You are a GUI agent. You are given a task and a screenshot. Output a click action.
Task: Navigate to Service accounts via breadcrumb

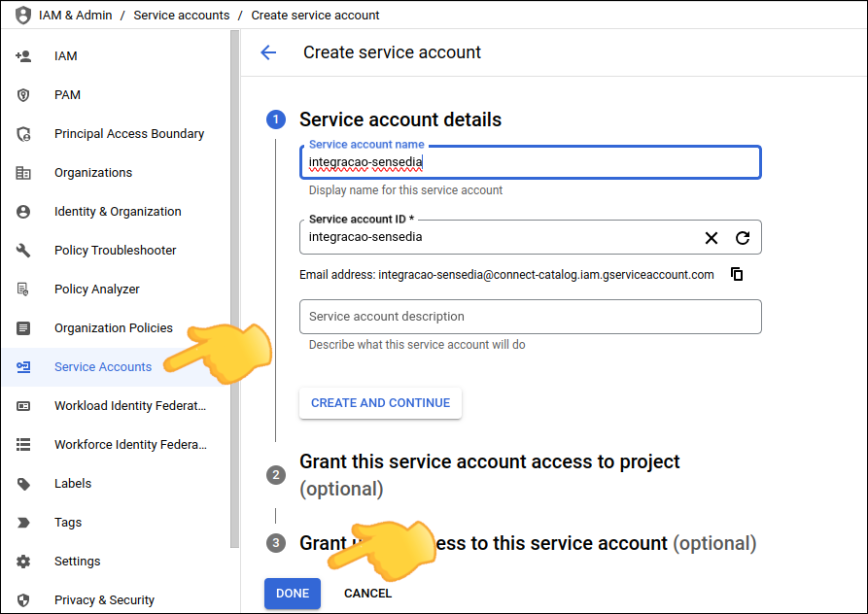click(x=181, y=15)
